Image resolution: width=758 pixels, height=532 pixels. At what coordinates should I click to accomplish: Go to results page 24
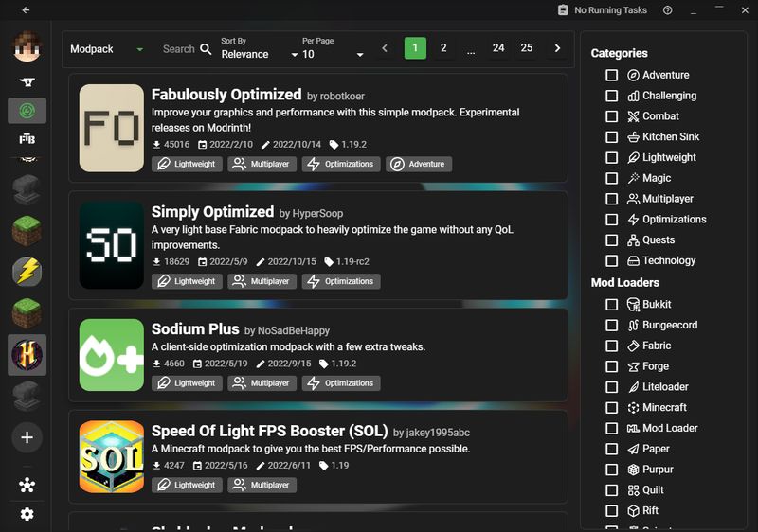[498, 47]
